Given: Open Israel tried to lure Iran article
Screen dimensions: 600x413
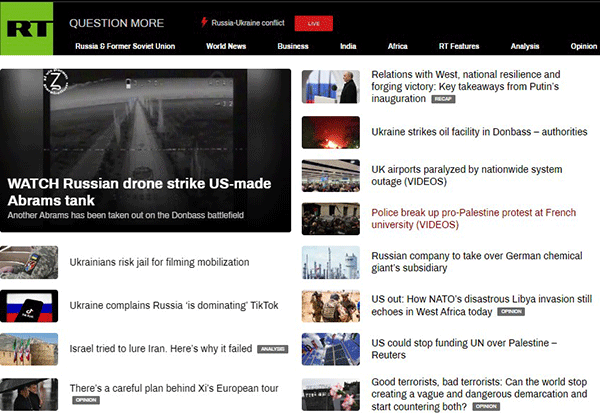Looking at the screenshot, I should (161, 349).
